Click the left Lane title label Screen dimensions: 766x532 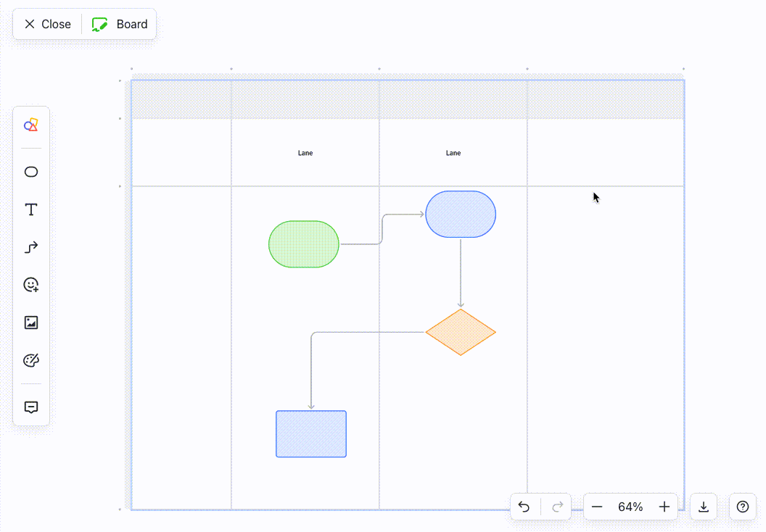(x=305, y=153)
